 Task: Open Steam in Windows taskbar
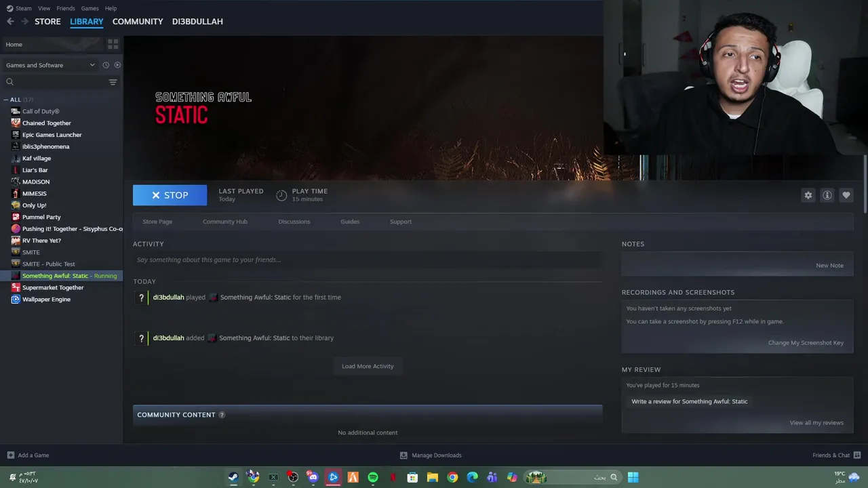click(x=233, y=477)
